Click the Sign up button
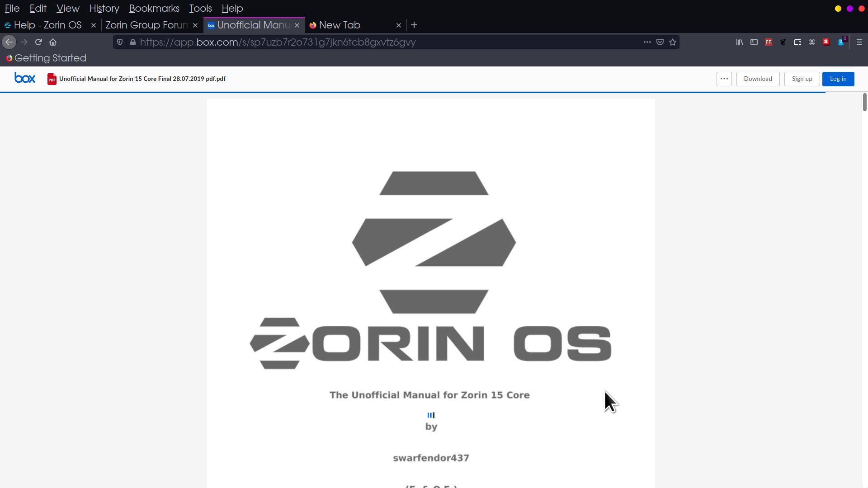868x488 pixels. [802, 79]
